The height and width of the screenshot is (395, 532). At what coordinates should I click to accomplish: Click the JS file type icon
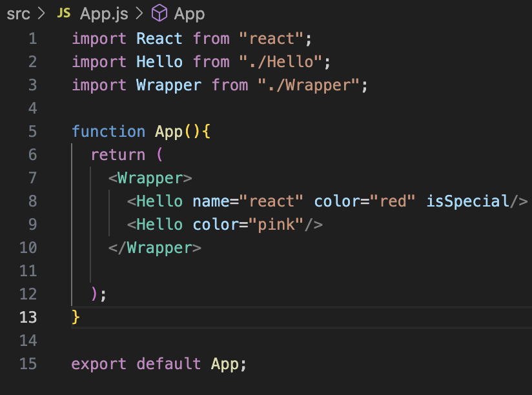click(63, 13)
